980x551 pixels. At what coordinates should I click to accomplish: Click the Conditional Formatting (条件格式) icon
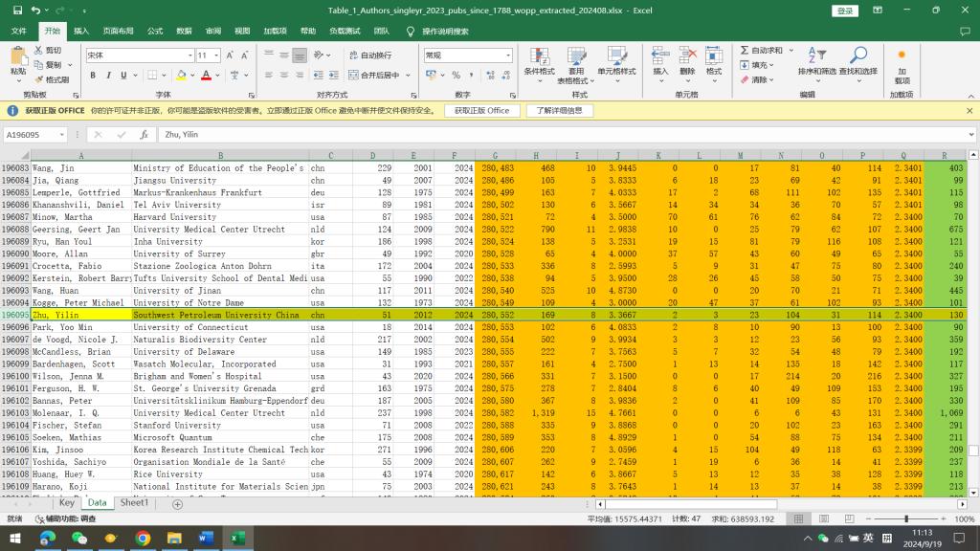[x=539, y=55]
